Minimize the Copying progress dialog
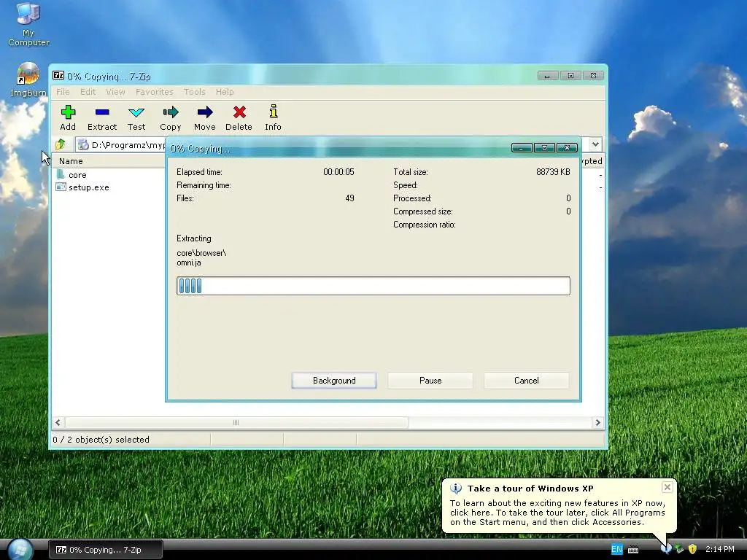 click(x=521, y=147)
